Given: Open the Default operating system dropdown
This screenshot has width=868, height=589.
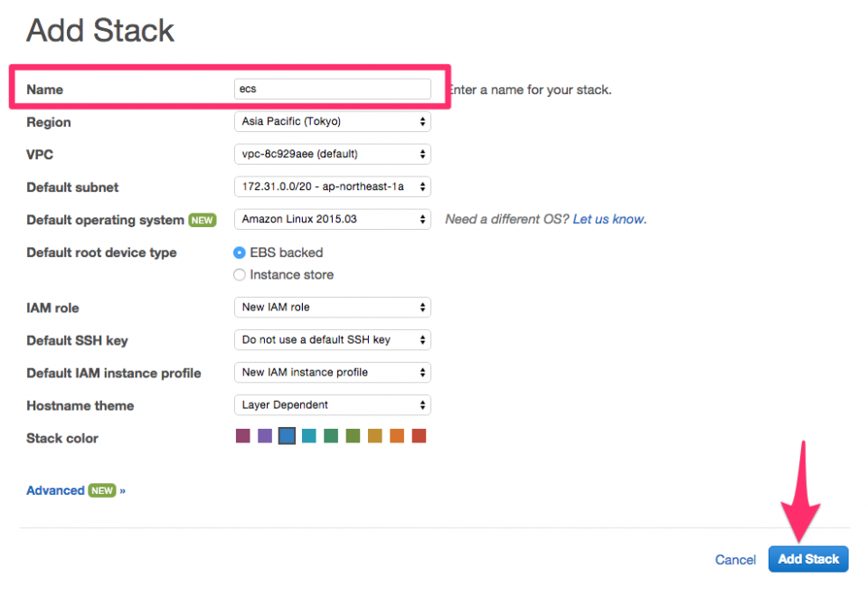Looking at the screenshot, I should click(x=332, y=219).
